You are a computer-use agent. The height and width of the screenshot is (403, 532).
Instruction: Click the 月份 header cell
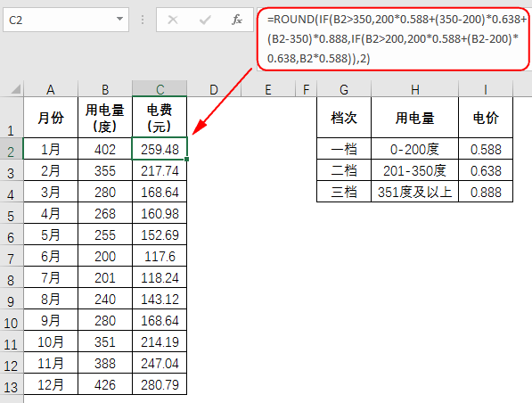click(51, 118)
